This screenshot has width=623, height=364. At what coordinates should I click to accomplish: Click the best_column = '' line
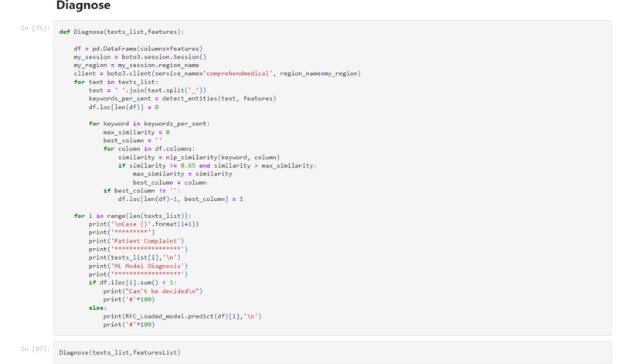132,141
